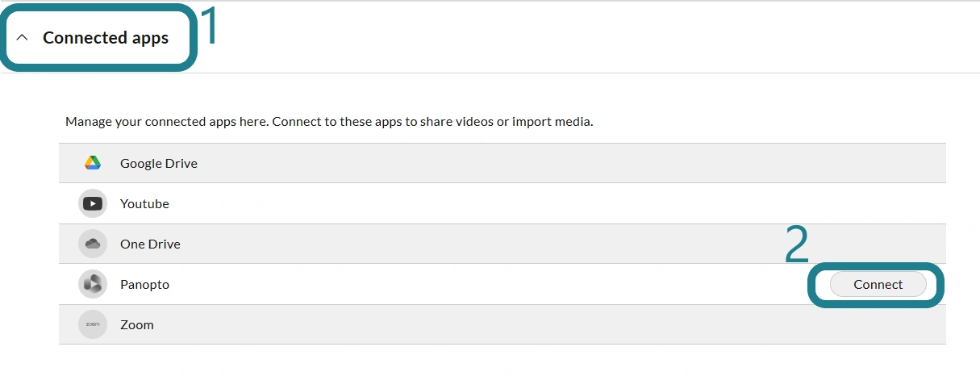
Task: Click the Youtube icon
Action: (93, 203)
